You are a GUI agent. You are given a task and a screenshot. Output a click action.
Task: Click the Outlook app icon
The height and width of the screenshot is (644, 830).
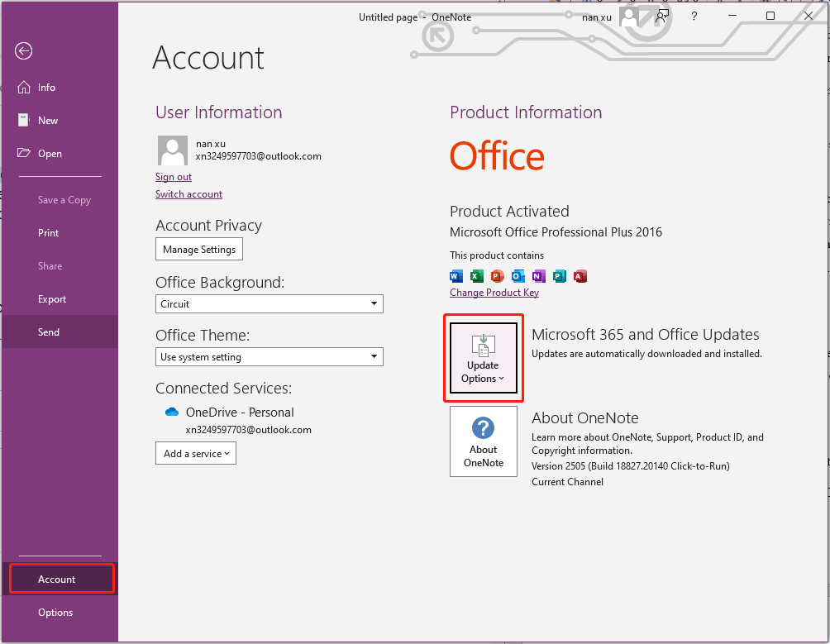point(518,276)
